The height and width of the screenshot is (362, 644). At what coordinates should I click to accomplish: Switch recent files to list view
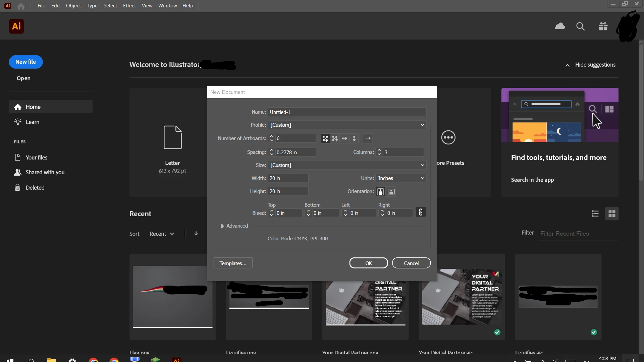[595, 214]
